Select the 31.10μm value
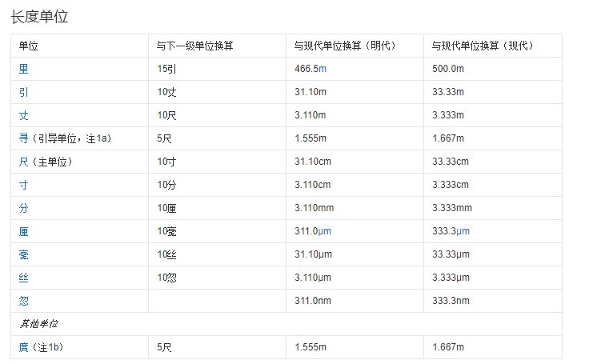 tap(313, 254)
